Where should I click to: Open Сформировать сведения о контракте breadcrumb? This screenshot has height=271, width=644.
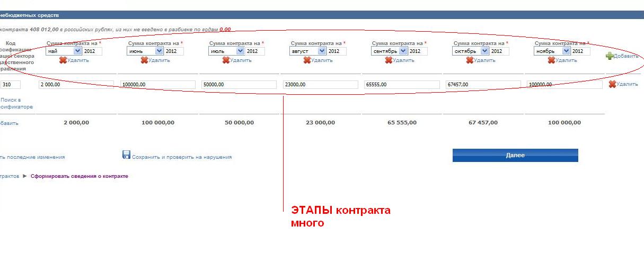tap(79, 176)
